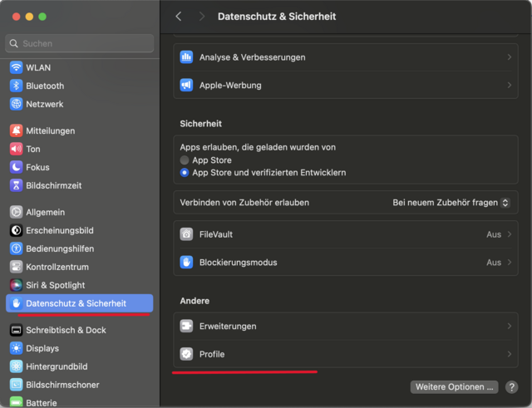Viewport: 532px width, 408px height.
Task: Open Apple-Werbung settings row
Action: point(345,85)
